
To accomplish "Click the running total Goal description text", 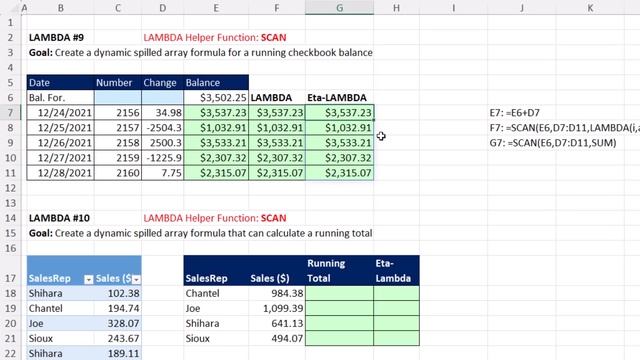I will 200,233.
